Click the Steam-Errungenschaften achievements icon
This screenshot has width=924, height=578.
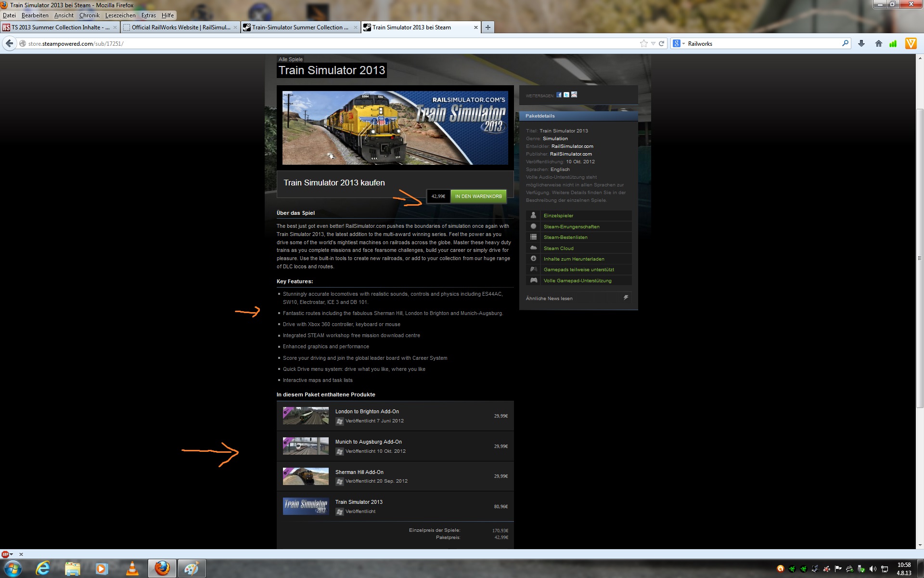click(533, 226)
